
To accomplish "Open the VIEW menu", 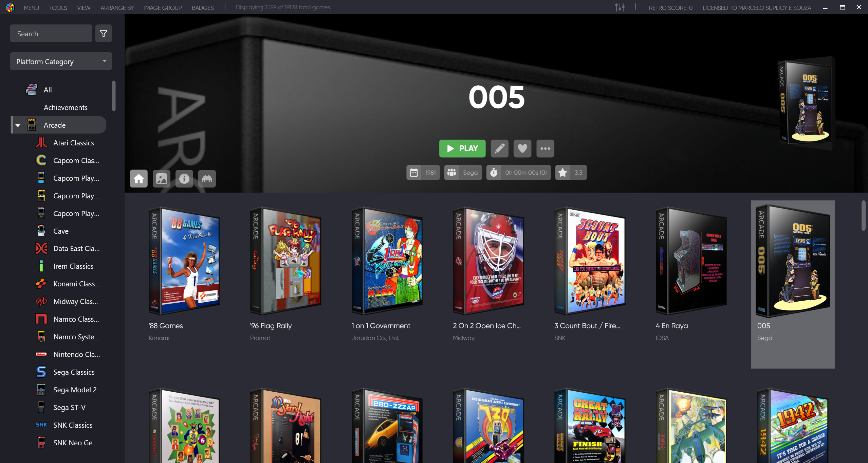I will pos(84,7).
